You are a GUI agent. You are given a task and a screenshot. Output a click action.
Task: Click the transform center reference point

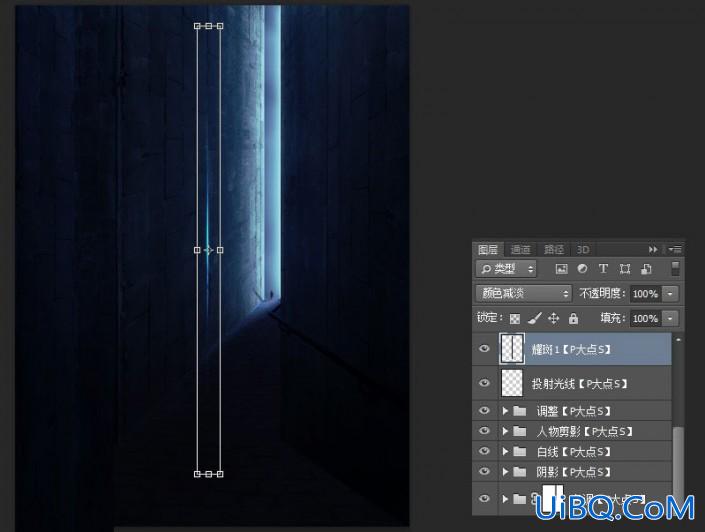point(208,250)
